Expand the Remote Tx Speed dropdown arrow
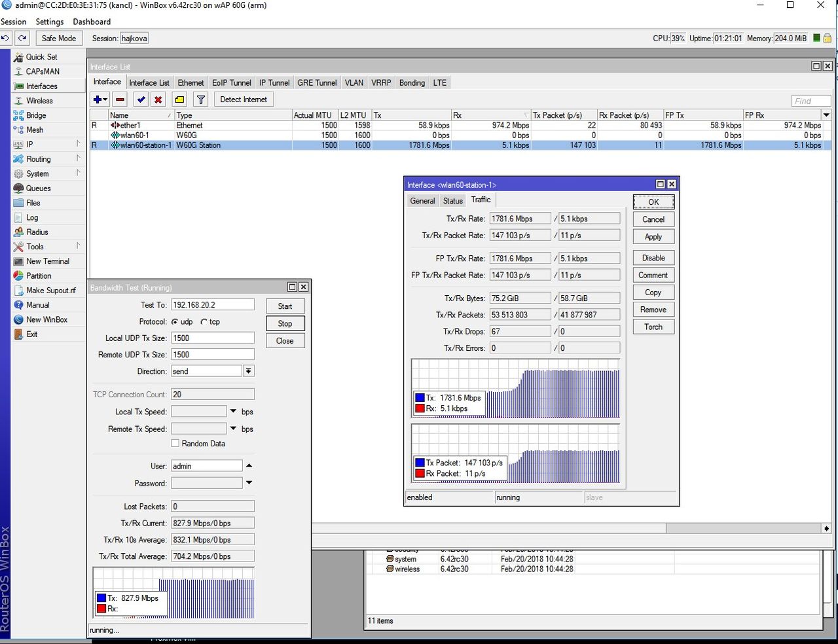Image resolution: width=838 pixels, height=644 pixels. (x=233, y=428)
